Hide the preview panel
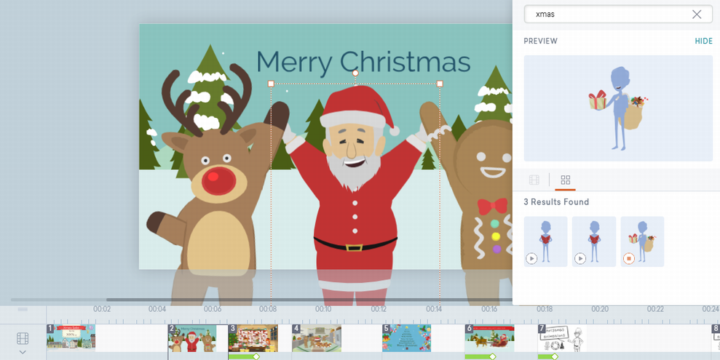Screen dimensions: 720x360 pos(703,41)
